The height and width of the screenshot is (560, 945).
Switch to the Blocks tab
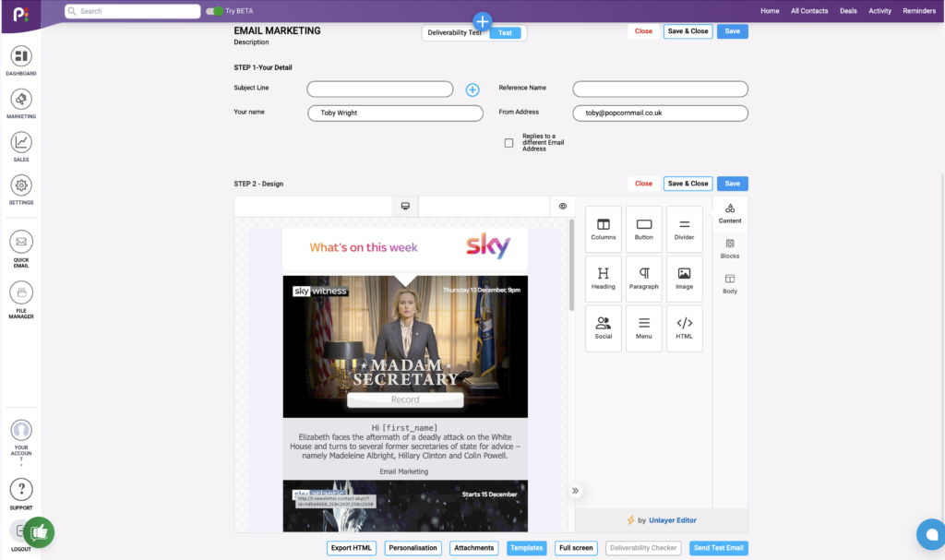[730, 248]
